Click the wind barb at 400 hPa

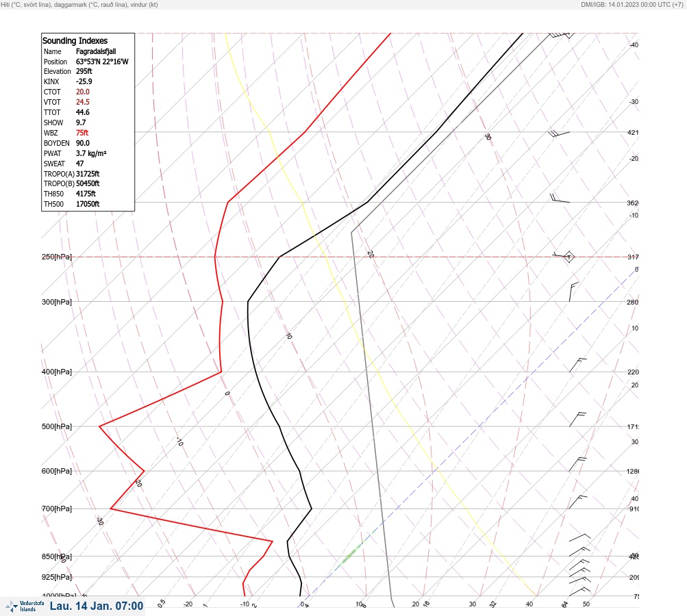pos(578,365)
